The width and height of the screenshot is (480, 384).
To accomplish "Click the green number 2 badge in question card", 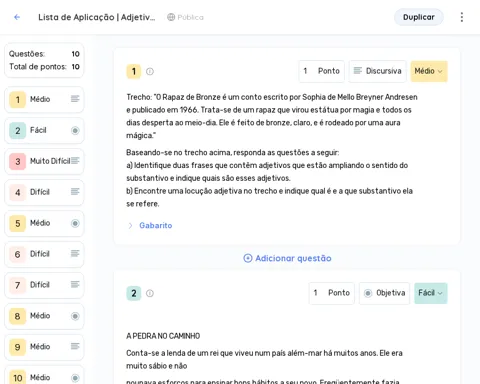I will click(134, 293).
